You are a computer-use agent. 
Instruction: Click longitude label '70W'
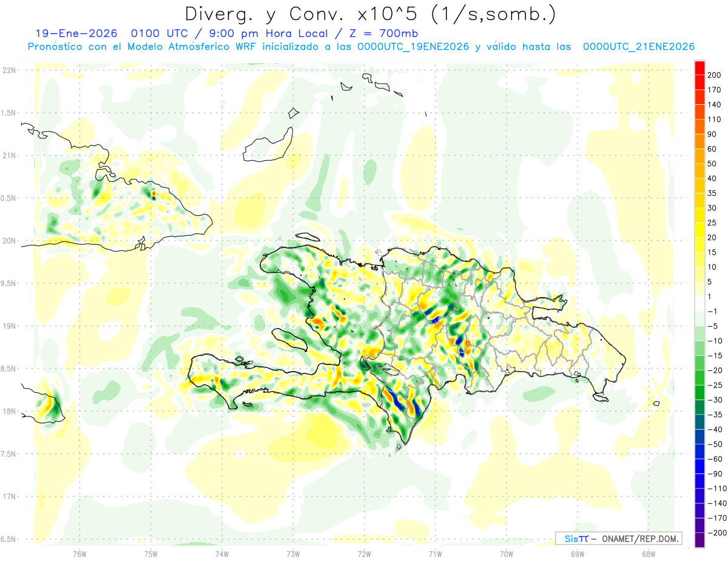coord(507,554)
